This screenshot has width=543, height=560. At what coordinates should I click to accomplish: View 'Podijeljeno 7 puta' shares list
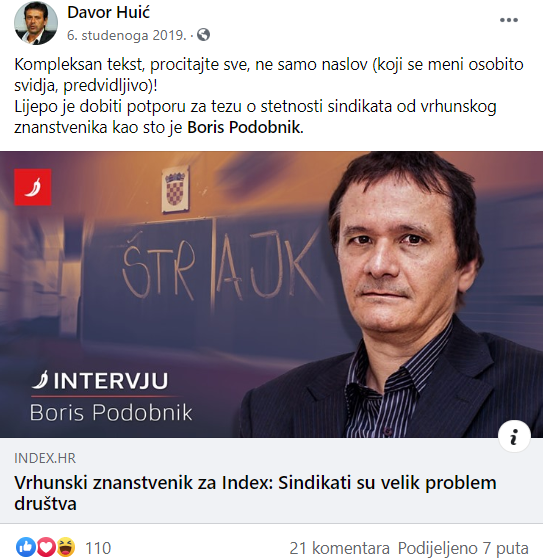[x=463, y=548]
